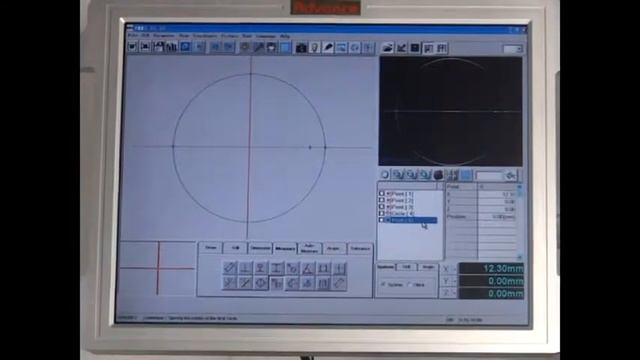This screenshot has height=360, width=640.
Task: Click the round icon at start of video toolbar
Action: [384, 175]
